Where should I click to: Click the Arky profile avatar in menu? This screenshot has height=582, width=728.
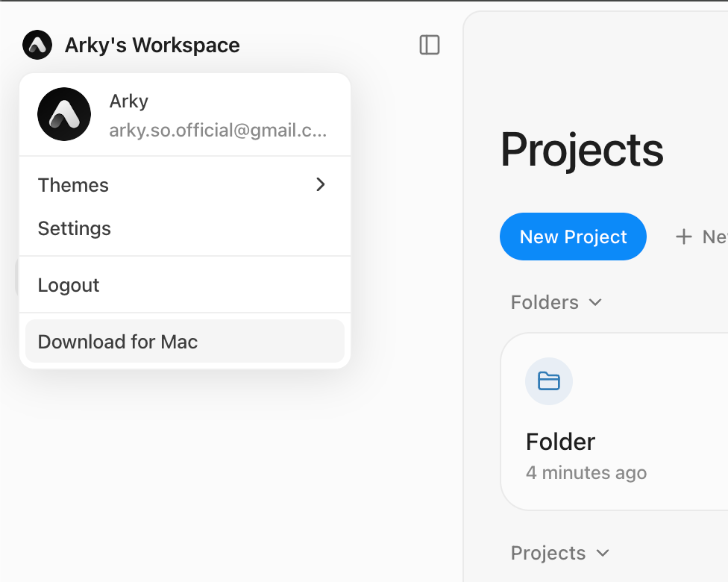point(64,114)
